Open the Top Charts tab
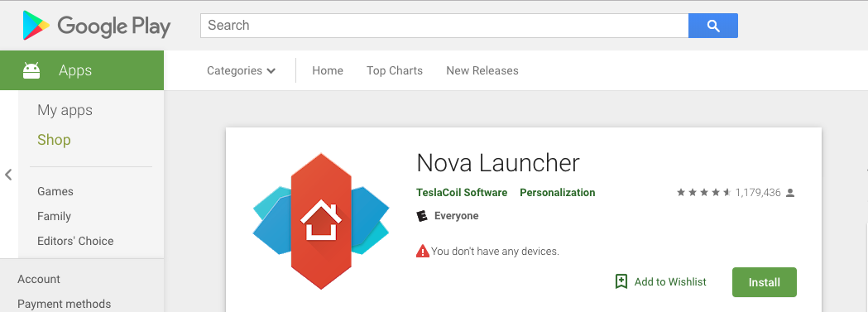The width and height of the screenshot is (868, 312). 395,71
